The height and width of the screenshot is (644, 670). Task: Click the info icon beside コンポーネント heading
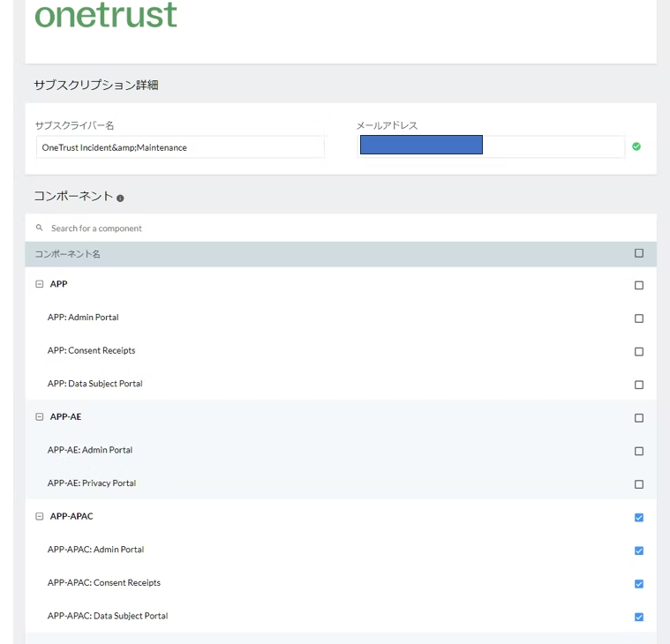[120, 198]
